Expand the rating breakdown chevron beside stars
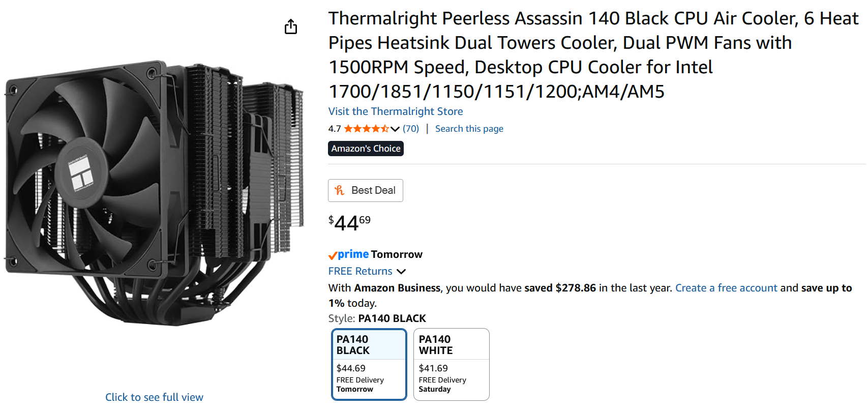 coord(395,129)
